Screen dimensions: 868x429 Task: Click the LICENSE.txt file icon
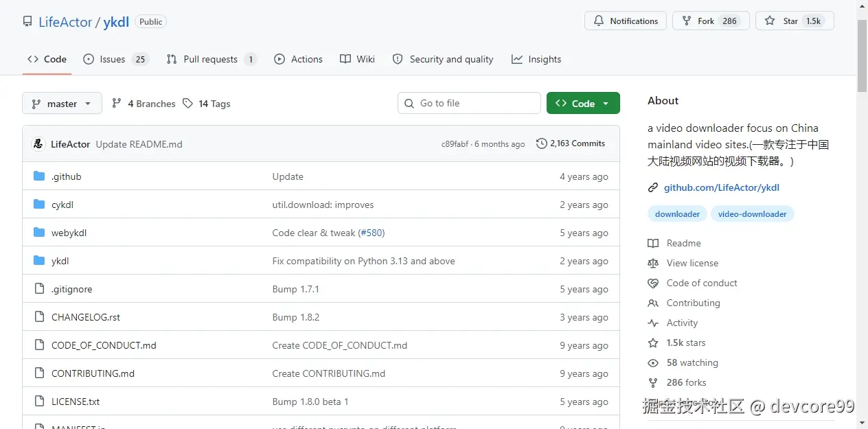point(39,402)
